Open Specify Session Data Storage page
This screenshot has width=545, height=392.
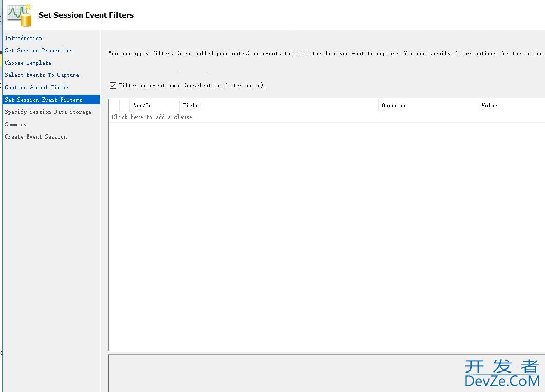point(48,112)
